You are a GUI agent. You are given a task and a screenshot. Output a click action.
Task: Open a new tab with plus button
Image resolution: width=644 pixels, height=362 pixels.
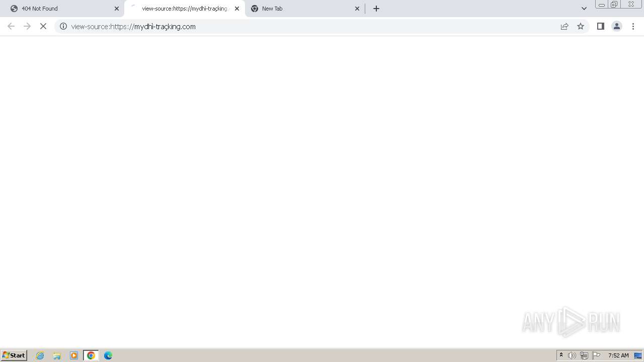(x=376, y=9)
